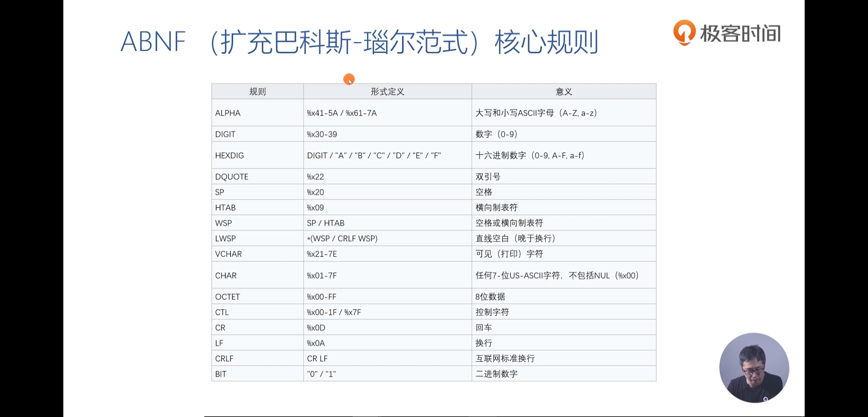Screen dimensions: 868x417
Task: Click the '互联网标准换行' meaning cell
Action: pyautogui.click(x=564, y=358)
